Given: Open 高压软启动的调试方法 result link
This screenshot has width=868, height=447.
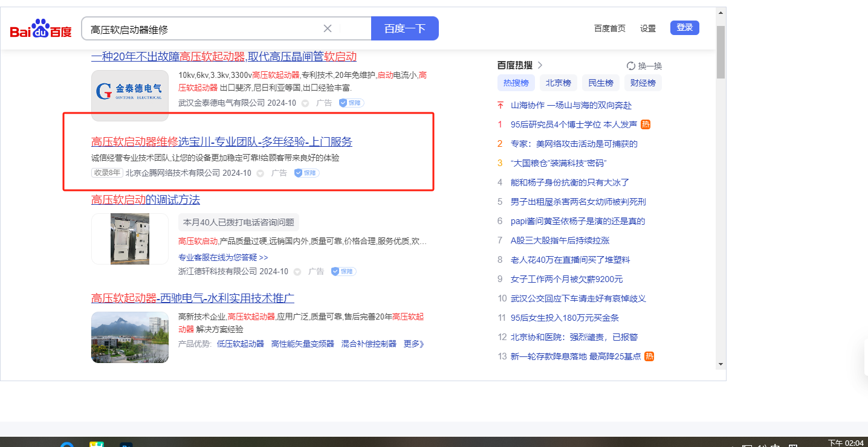Looking at the screenshot, I should pos(145,200).
